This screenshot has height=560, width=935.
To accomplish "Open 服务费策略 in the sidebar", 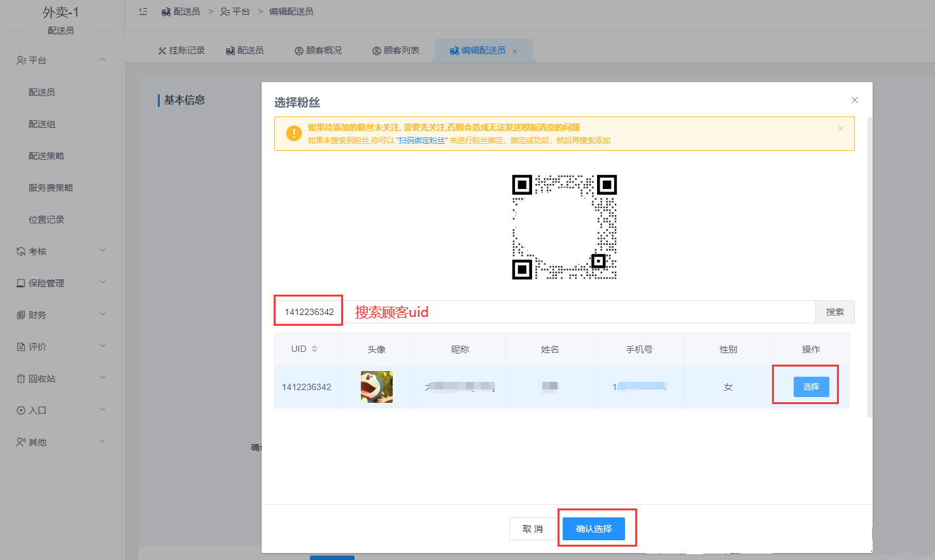I will click(51, 188).
